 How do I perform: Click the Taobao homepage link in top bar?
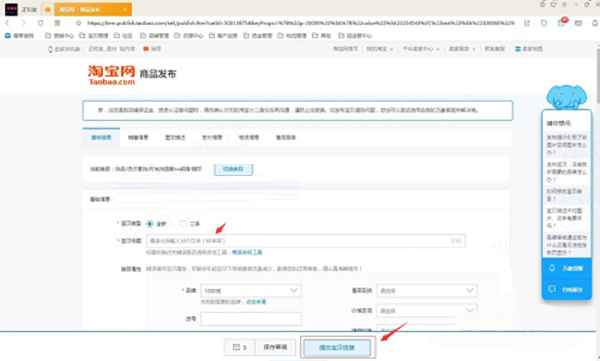346,49
